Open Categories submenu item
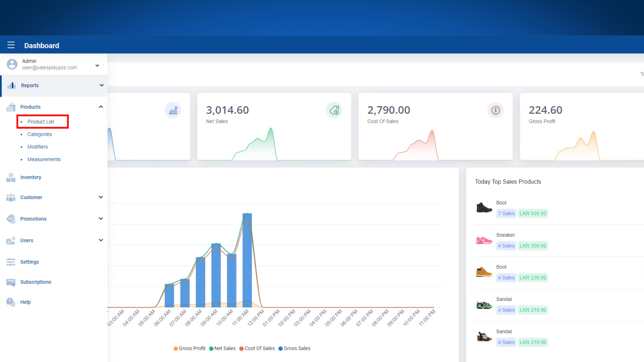 (40, 134)
